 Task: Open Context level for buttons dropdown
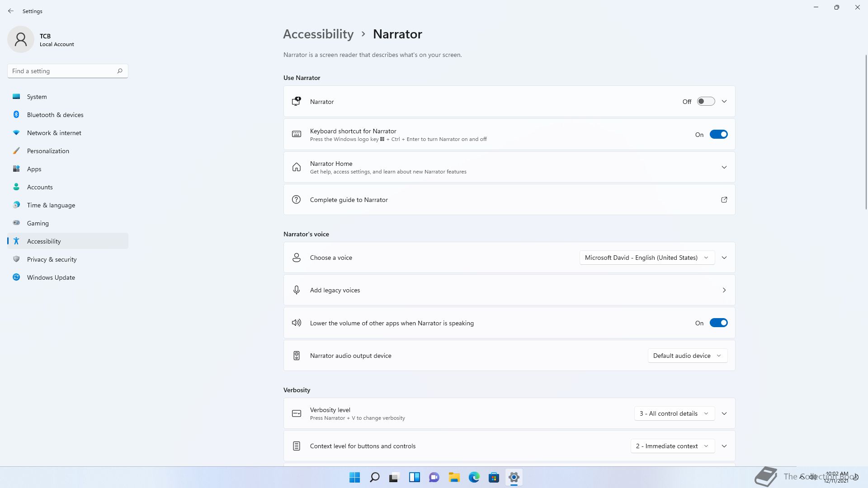coord(672,446)
